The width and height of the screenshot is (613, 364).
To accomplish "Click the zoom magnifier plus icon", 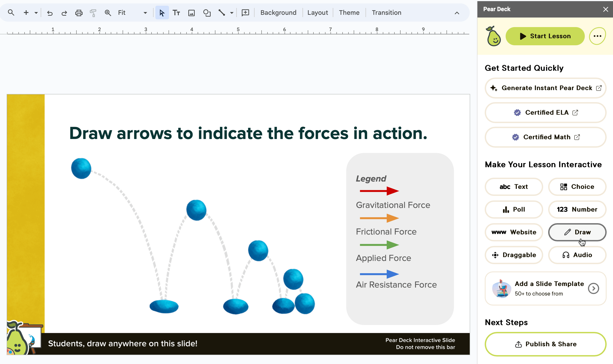I will 108,13.
